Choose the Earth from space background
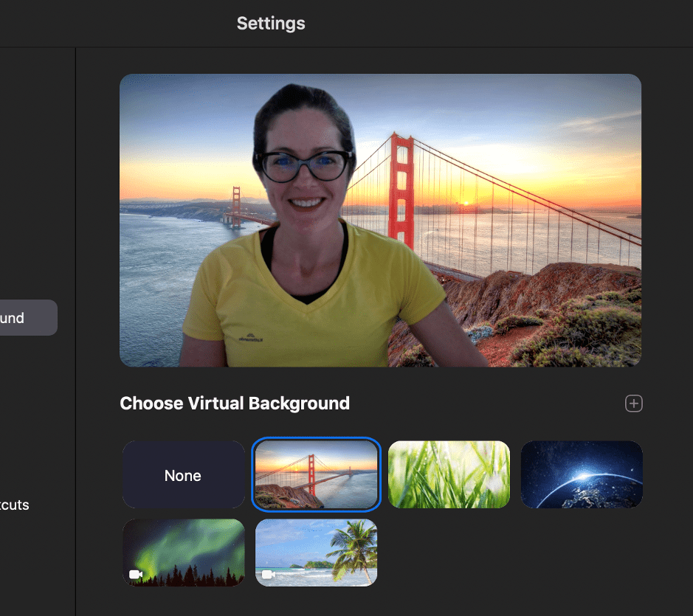This screenshot has height=616, width=693. coord(582,474)
